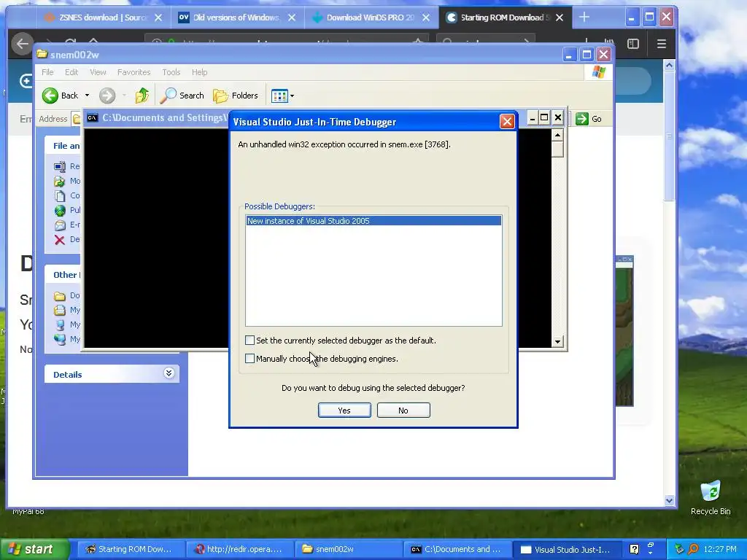747x560 pixels.
Task: Toggle the browser sidebar icon
Action: tap(632, 44)
